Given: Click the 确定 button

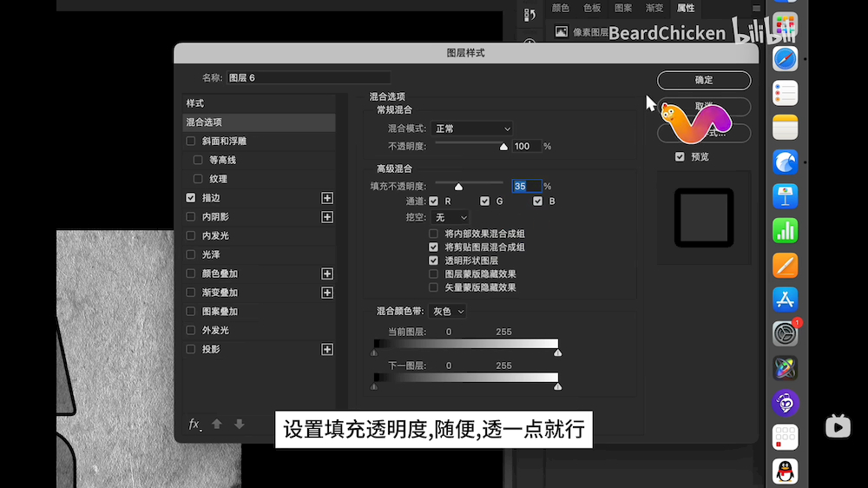Looking at the screenshot, I should [704, 80].
